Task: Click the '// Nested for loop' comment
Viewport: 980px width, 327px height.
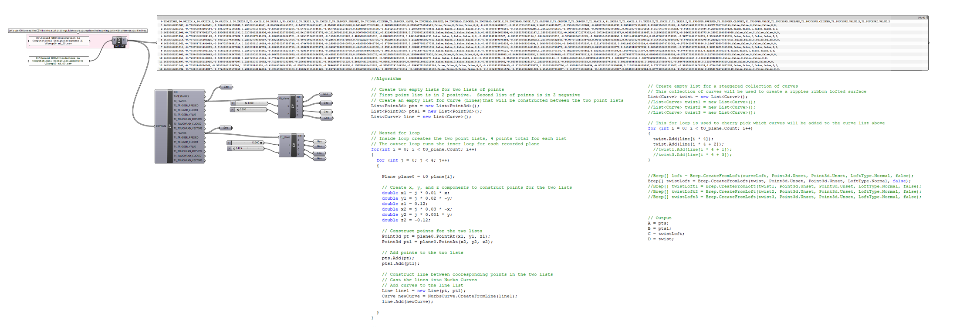Action: (395, 133)
